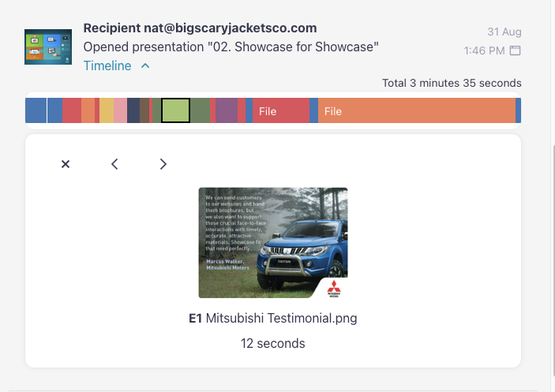Select the highlighted light green timeline segment
The width and height of the screenshot is (555, 392).
175,110
